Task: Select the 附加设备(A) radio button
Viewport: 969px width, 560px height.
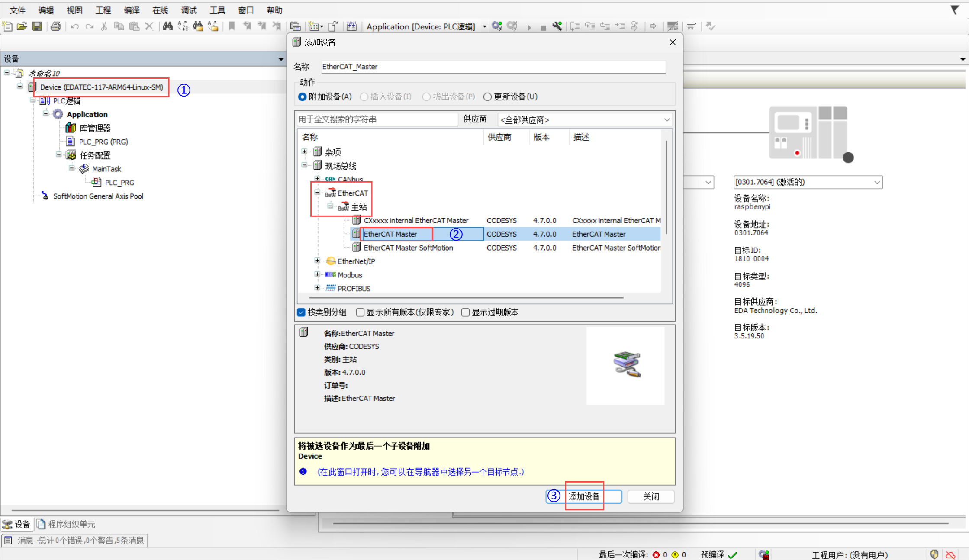Action: tap(303, 97)
